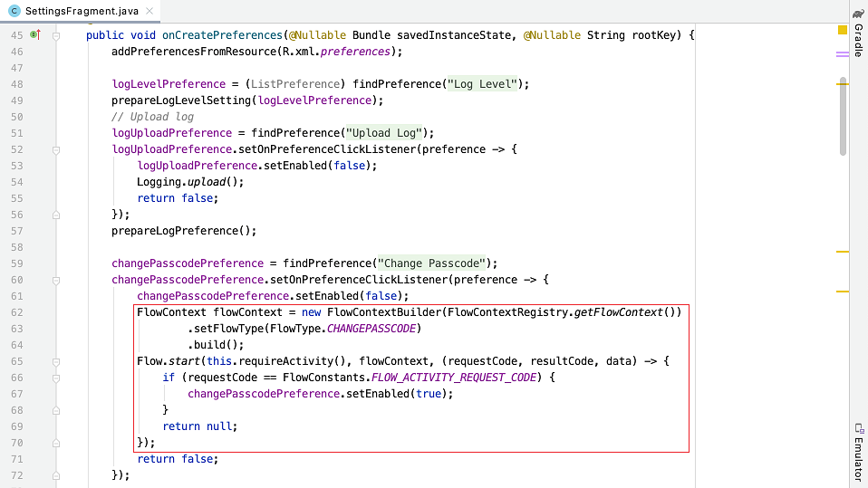
Task: Click the .build() call on line 64
Action: click(x=216, y=345)
